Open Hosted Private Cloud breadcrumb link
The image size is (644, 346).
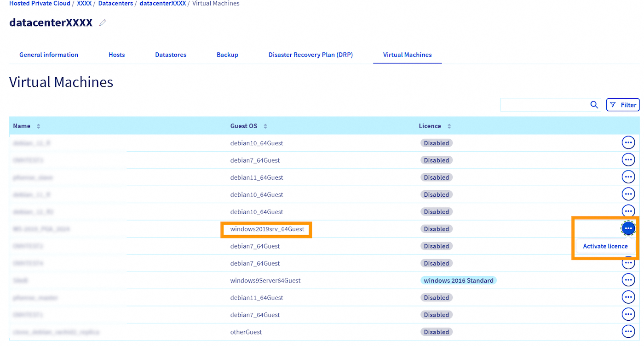point(40,3)
